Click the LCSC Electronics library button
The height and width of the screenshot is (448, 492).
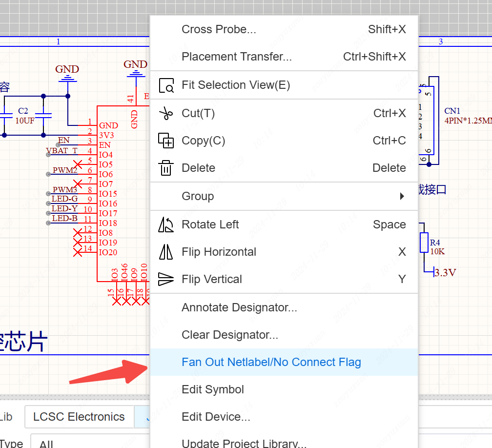[79, 417]
